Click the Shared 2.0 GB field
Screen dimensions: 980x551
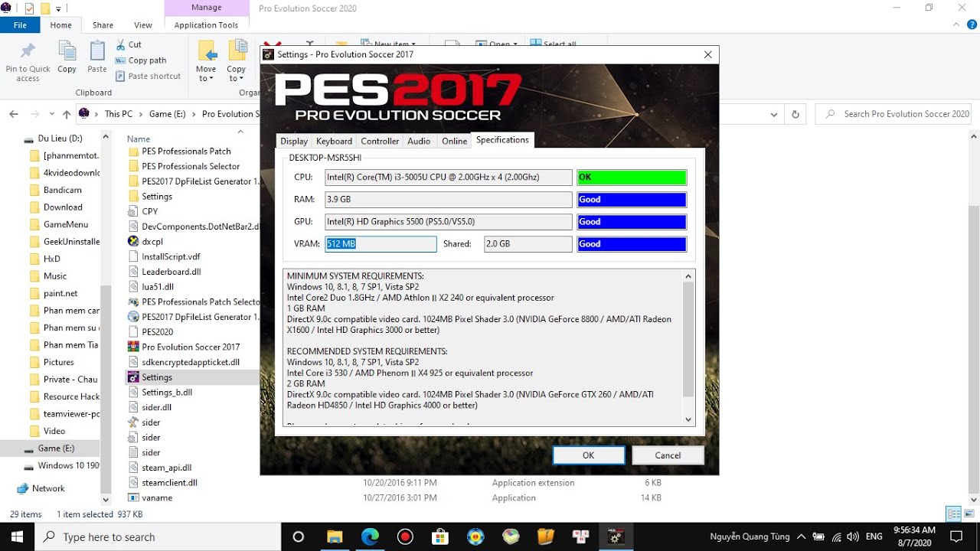[528, 244]
